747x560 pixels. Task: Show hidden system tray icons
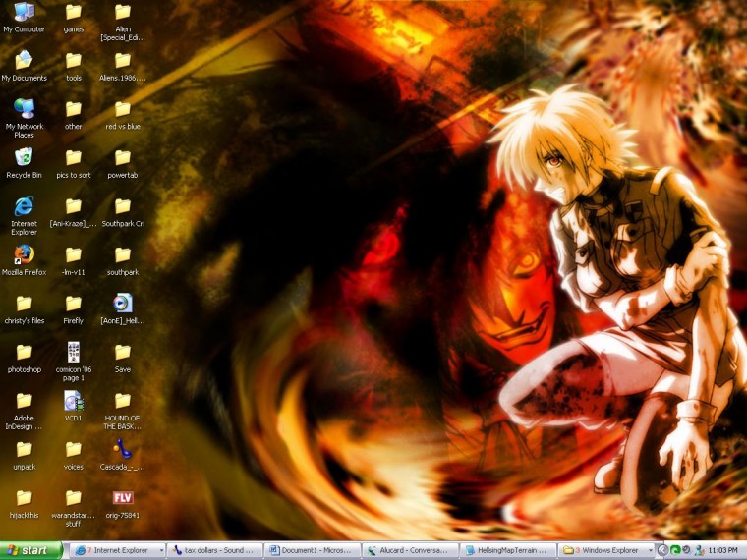(x=662, y=550)
